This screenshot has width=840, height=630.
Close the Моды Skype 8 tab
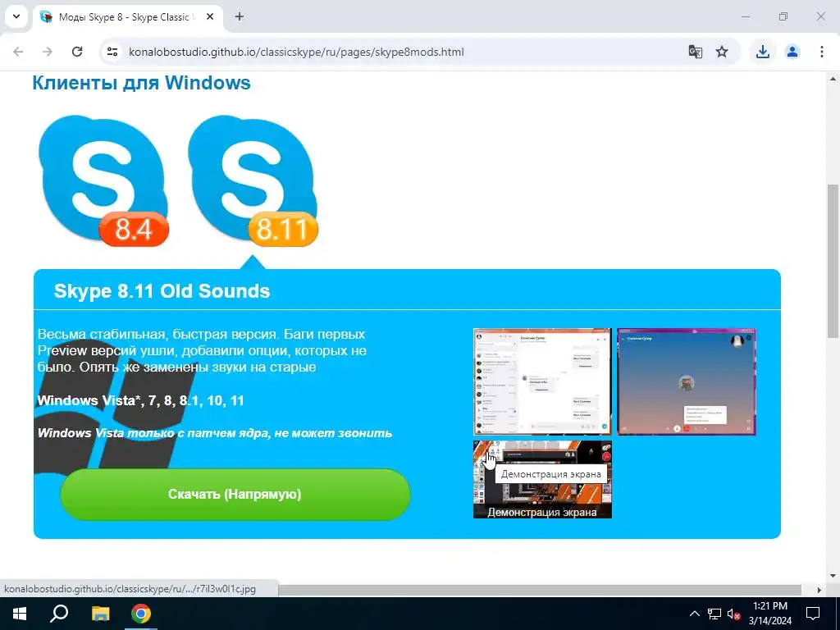pyautogui.click(x=210, y=17)
